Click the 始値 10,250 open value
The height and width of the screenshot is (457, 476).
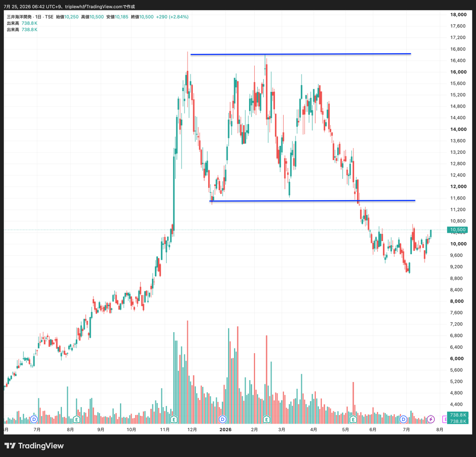[x=67, y=17]
